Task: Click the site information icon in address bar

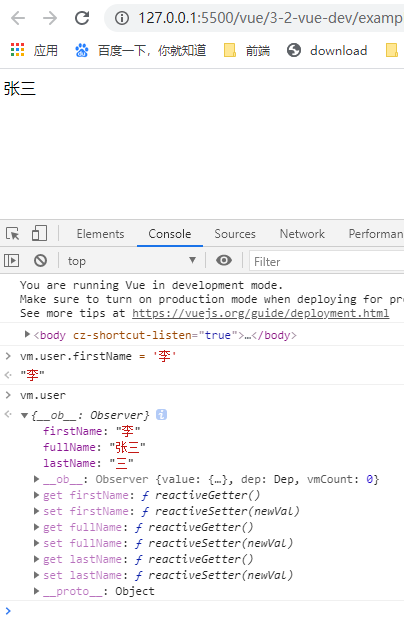Action: click(122, 18)
